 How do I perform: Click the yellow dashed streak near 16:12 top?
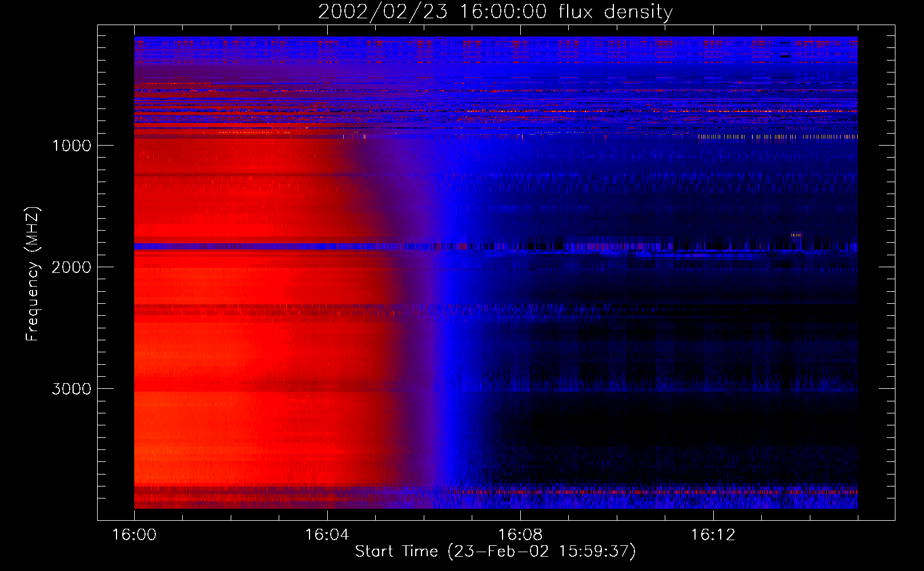click(x=778, y=137)
